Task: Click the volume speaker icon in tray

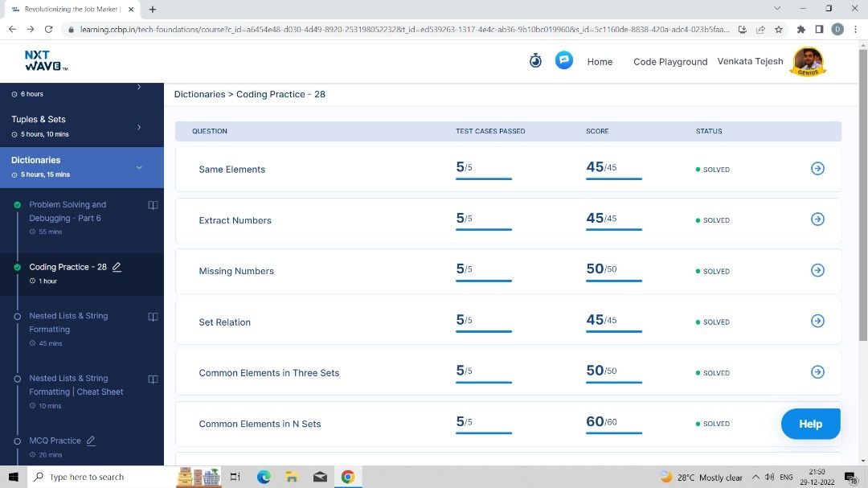Action: tap(769, 477)
